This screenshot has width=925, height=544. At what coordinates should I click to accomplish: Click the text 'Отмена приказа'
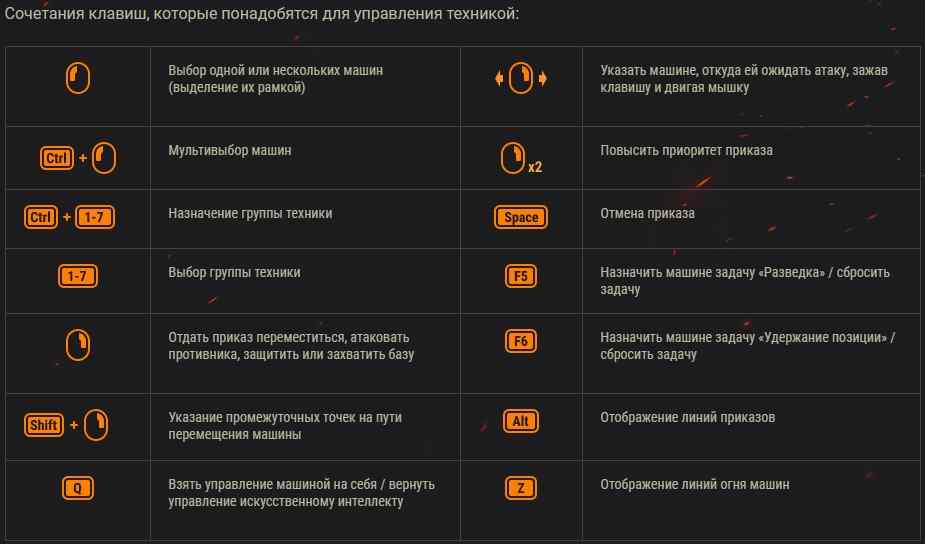[647, 214]
